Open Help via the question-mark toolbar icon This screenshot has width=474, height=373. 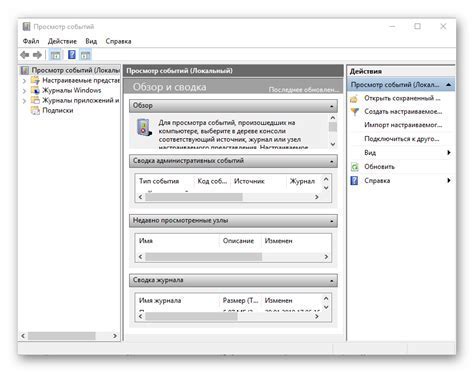click(72, 55)
